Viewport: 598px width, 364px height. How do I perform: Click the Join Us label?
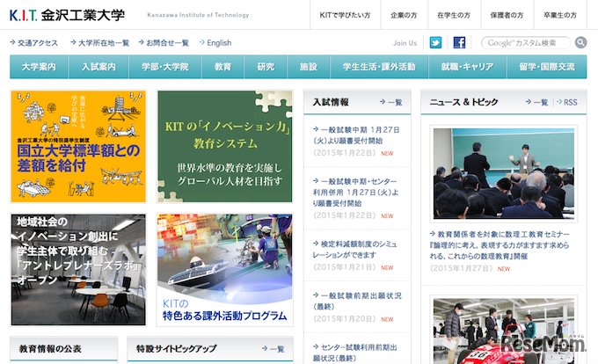(405, 43)
